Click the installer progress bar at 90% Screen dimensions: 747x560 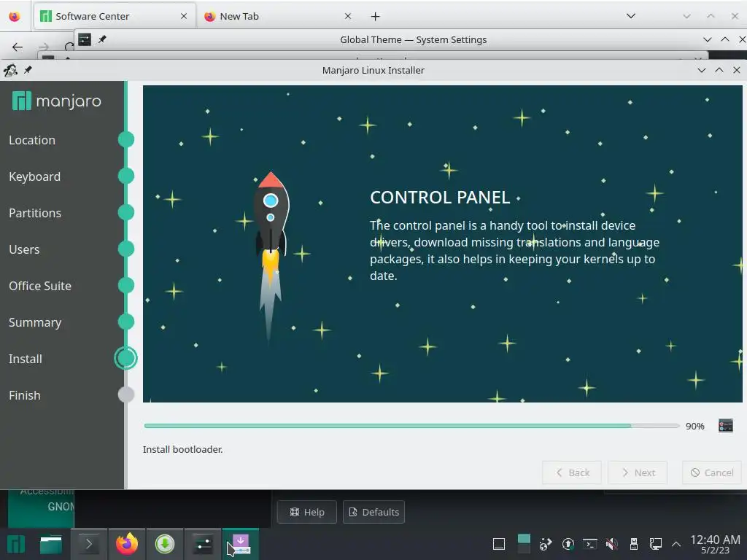[411, 426]
